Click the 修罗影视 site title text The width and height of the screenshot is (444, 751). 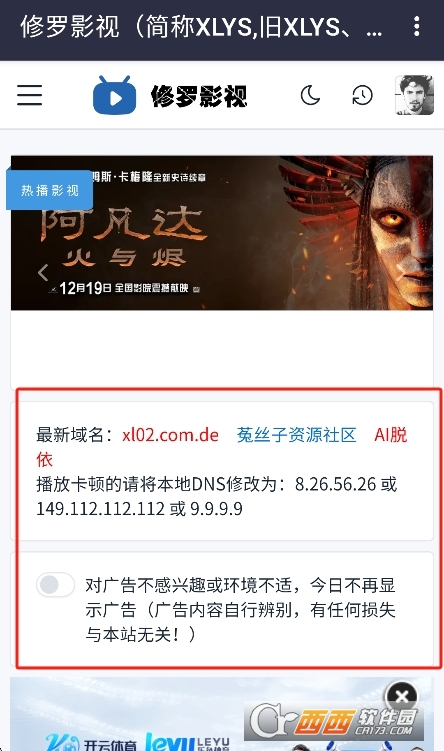199,96
